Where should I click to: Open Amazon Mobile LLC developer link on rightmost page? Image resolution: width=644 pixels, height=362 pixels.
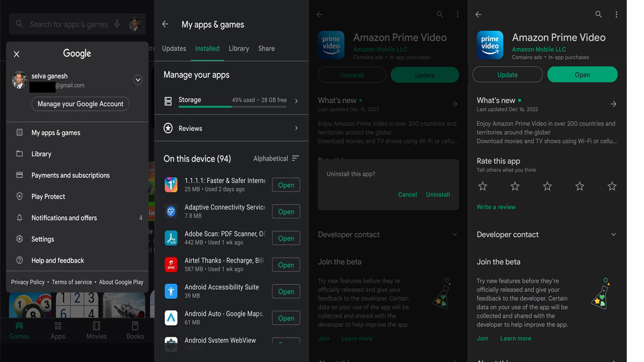(x=539, y=49)
